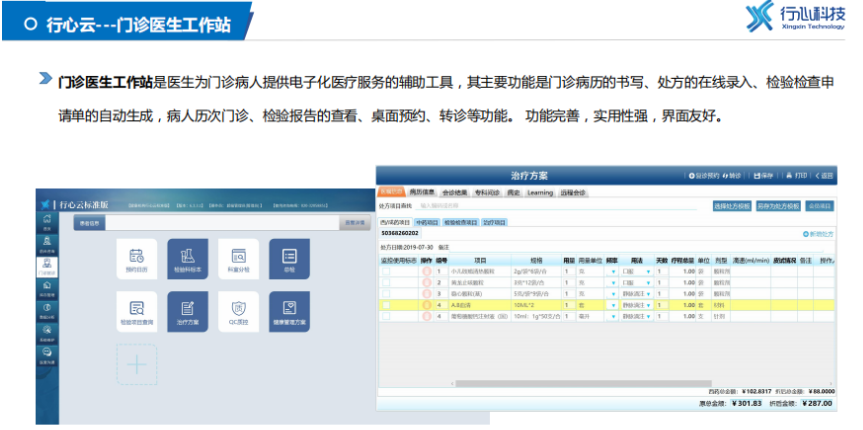Switch to the 远程会诊 tab

pyautogui.click(x=573, y=193)
